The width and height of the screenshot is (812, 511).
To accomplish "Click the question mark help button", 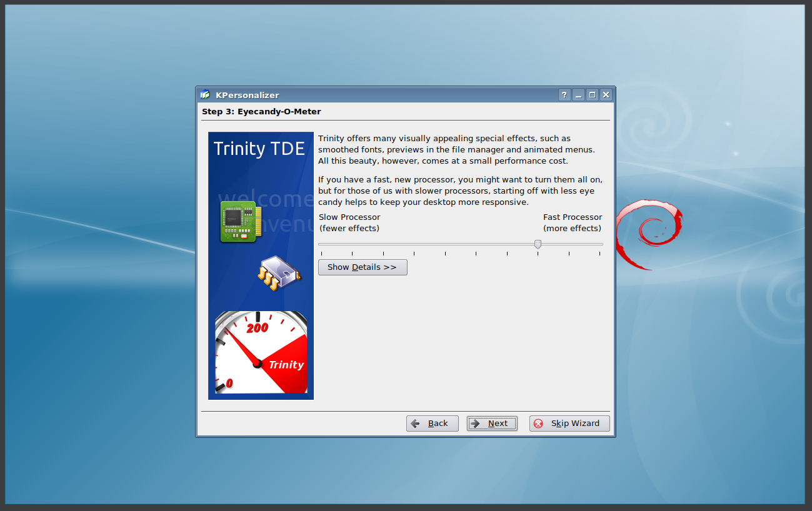I will pos(564,95).
